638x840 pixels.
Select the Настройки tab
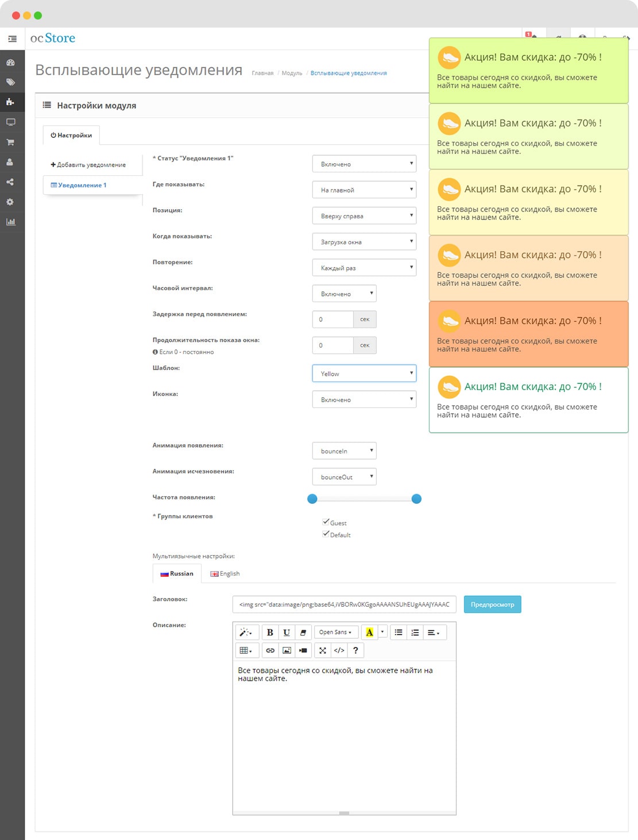pyautogui.click(x=71, y=136)
